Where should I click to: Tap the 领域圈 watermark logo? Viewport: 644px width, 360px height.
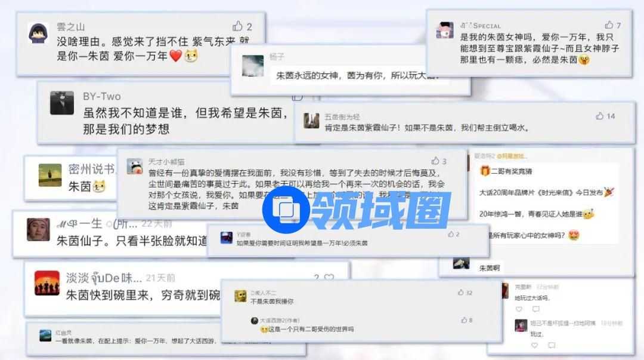tap(357, 210)
